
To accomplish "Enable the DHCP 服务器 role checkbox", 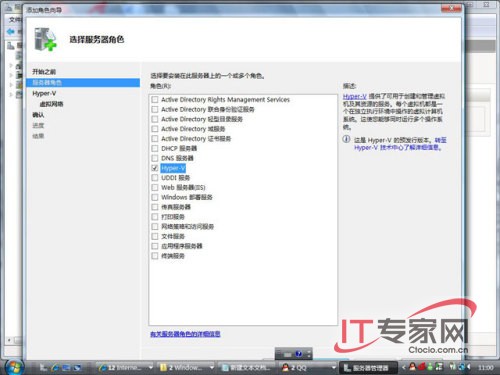I will coord(155,148).
